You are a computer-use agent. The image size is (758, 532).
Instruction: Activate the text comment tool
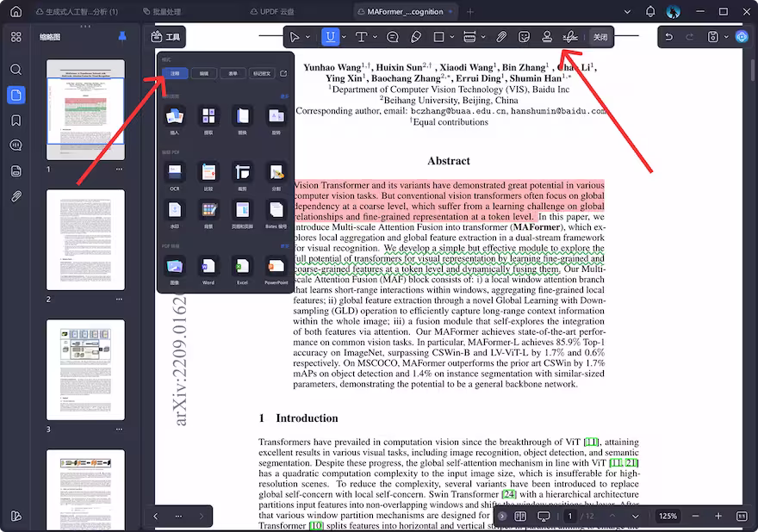point(392,36)
